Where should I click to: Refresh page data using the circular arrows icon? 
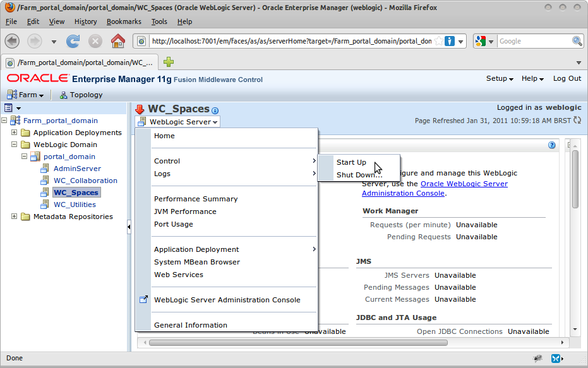coord(577,121)
